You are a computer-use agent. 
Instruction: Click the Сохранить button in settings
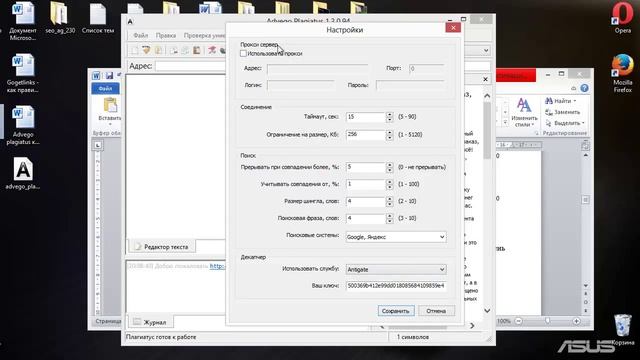[396, 311]
